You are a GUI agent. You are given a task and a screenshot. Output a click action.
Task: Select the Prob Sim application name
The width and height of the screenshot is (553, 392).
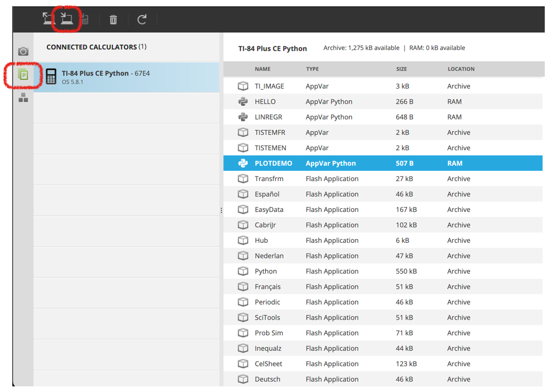[x=269, y=333]
